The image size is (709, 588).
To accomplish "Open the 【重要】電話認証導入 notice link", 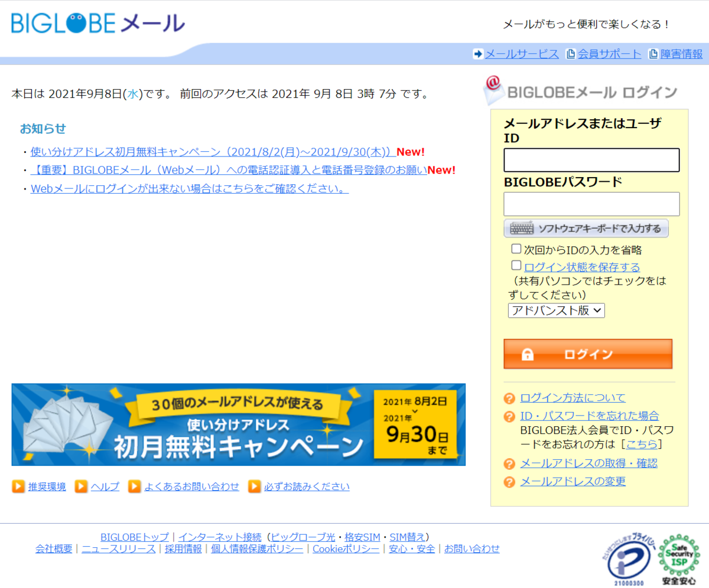I will point(229,171).
